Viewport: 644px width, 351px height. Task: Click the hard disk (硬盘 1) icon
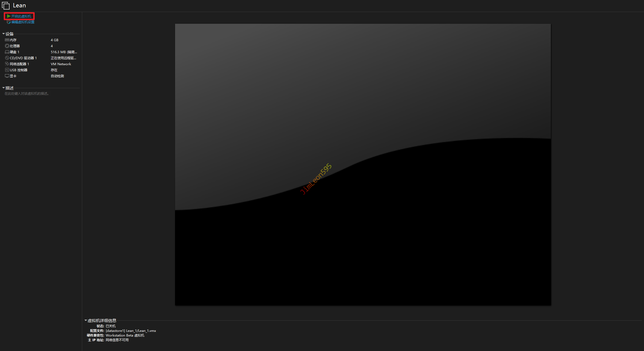point(7,52)
